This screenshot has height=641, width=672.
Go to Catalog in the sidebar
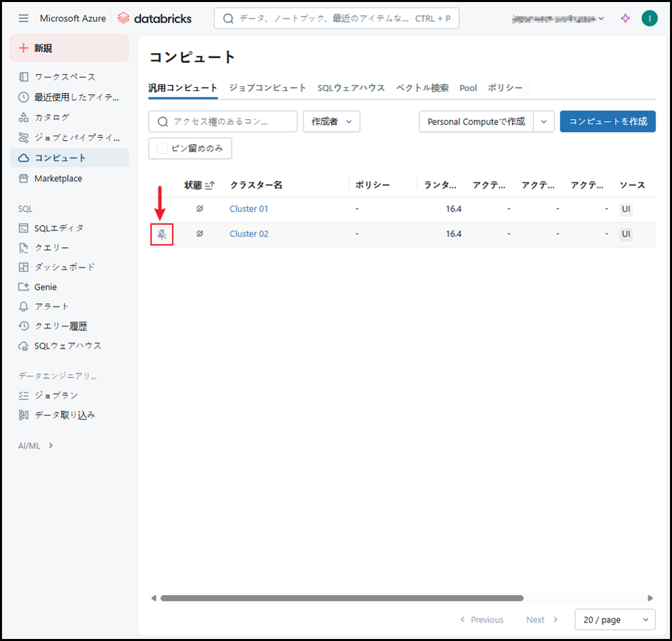point(52,117)
